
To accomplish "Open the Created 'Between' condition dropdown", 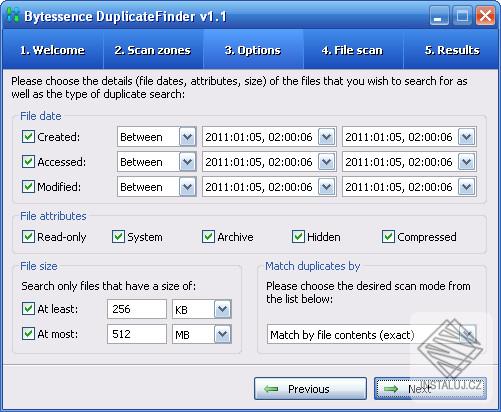I will pos(187,137).
